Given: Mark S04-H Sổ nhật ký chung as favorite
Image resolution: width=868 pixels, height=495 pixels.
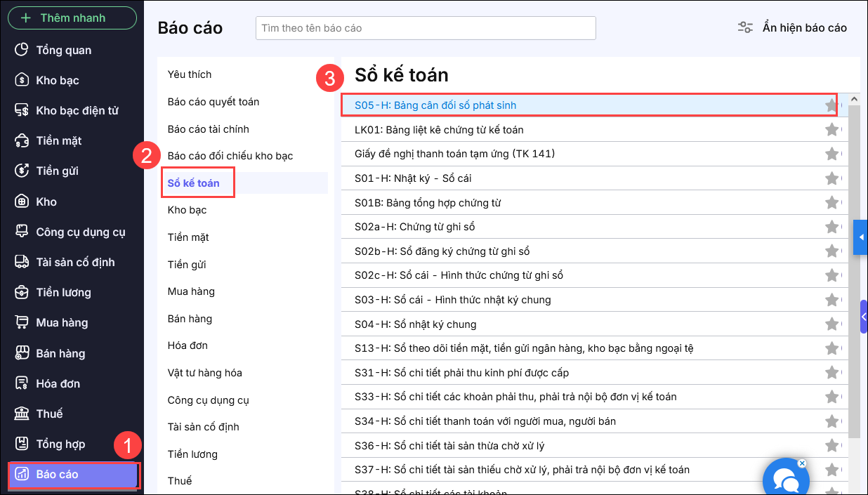Looking at the screenshot, I should point(831,324).
